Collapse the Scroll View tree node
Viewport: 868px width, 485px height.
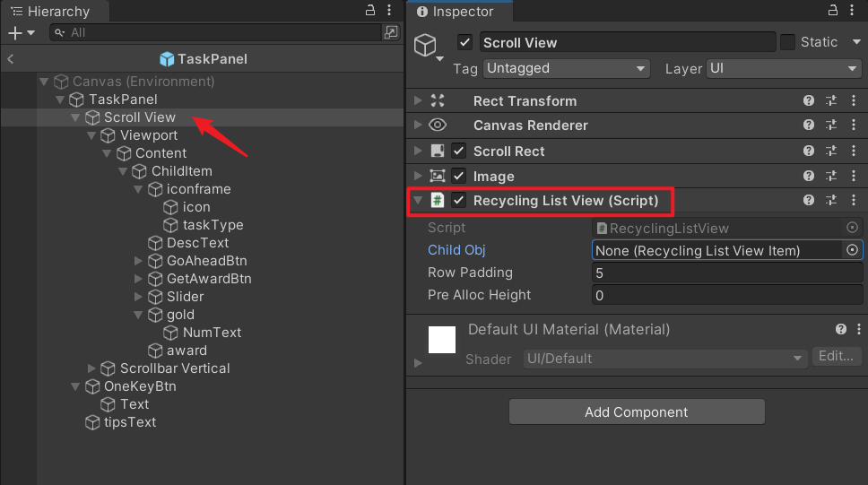coord(75,117)
